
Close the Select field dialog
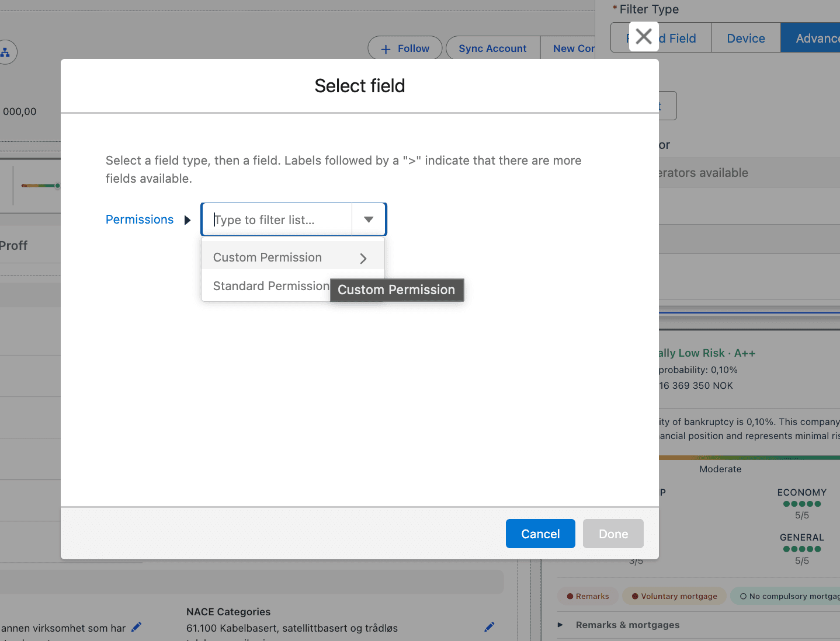[x=644, y=37]
